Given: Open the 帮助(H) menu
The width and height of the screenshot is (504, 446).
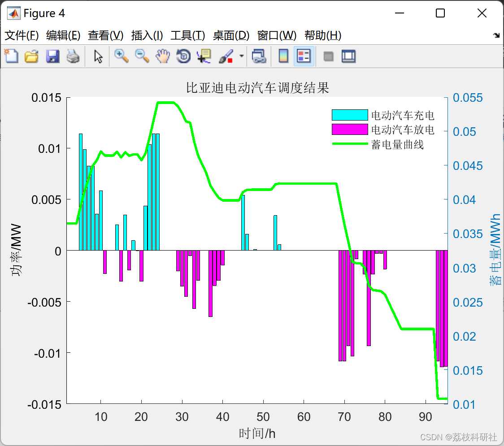Looking at the screenshot, I should [323, 35].
